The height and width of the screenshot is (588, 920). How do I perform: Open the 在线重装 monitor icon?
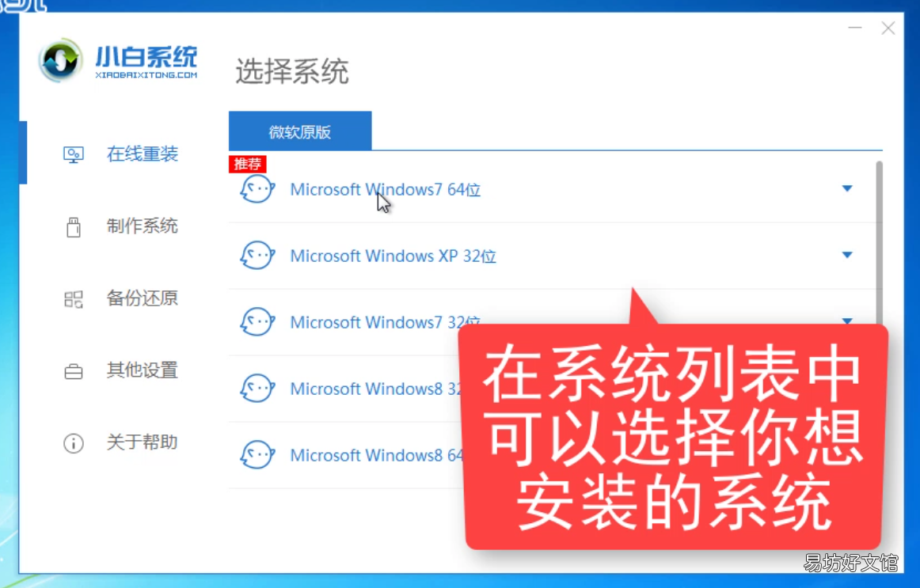74,155
